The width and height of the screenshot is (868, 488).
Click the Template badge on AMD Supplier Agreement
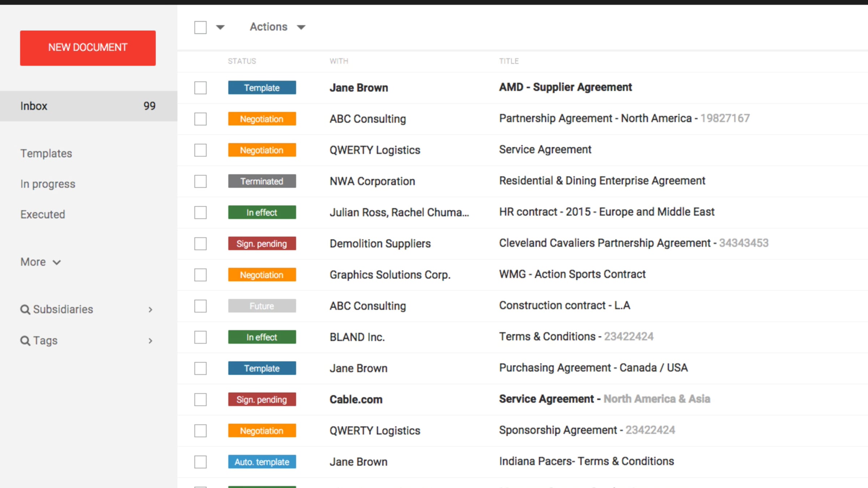tap(262, 88)
